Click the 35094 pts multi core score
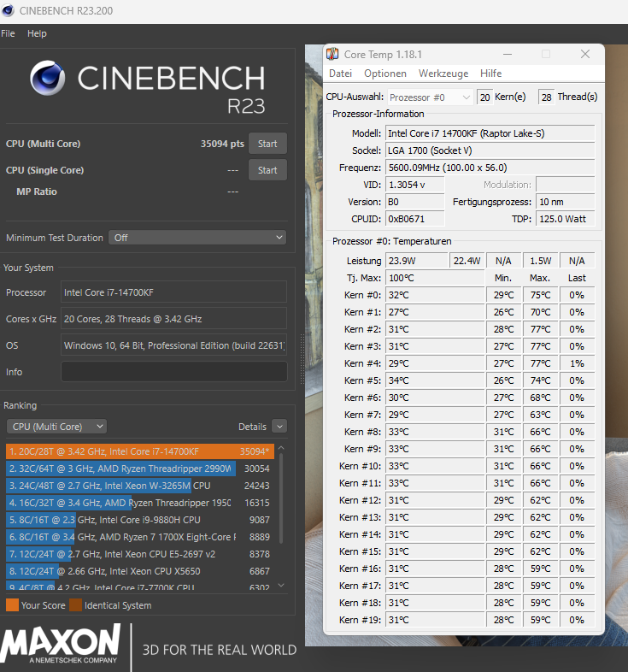Image resolution: width=628 pixels, height=672 pixels. click(222, 144)
